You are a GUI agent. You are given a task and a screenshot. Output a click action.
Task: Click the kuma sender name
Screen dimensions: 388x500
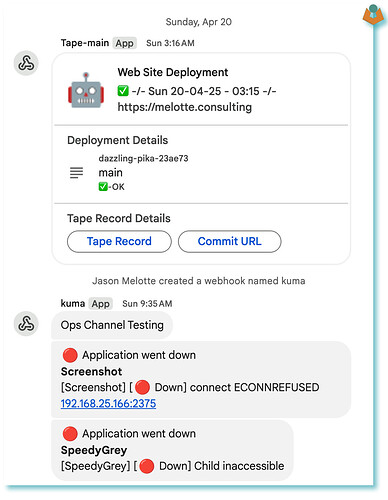pos(73,303)
